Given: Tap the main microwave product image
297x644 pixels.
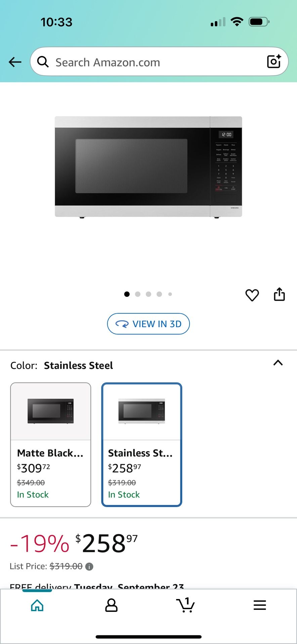Looking at the screenshot, I should point(148,167).
